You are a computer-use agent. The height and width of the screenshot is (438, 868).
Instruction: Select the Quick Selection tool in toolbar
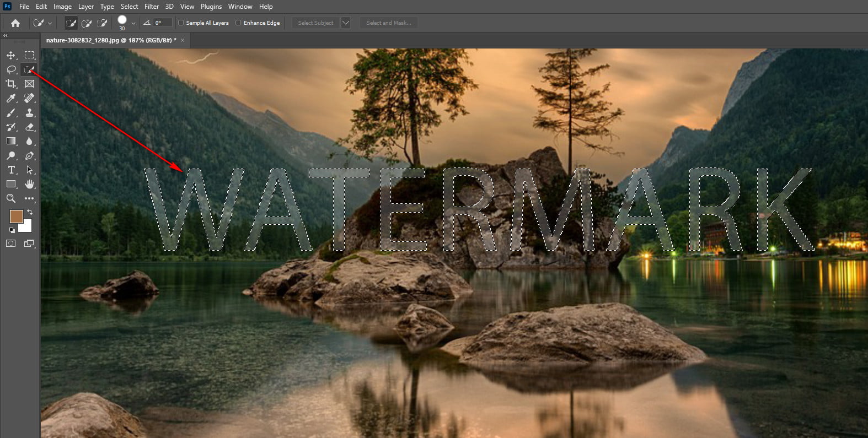29,69
